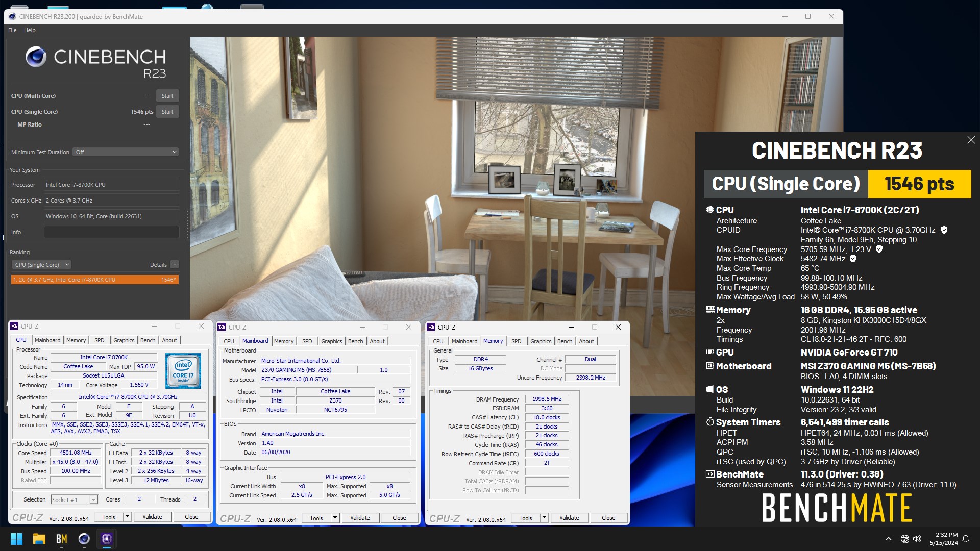Click Intel Core i7 badge in CPU-Z
Viewport: 980px width, 551px height.
(x=183, y=371)
